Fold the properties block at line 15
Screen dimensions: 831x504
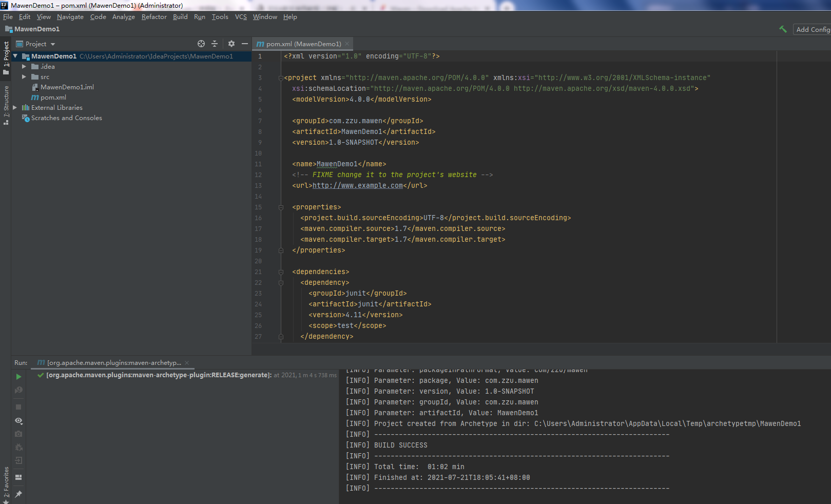coord(281,207)
